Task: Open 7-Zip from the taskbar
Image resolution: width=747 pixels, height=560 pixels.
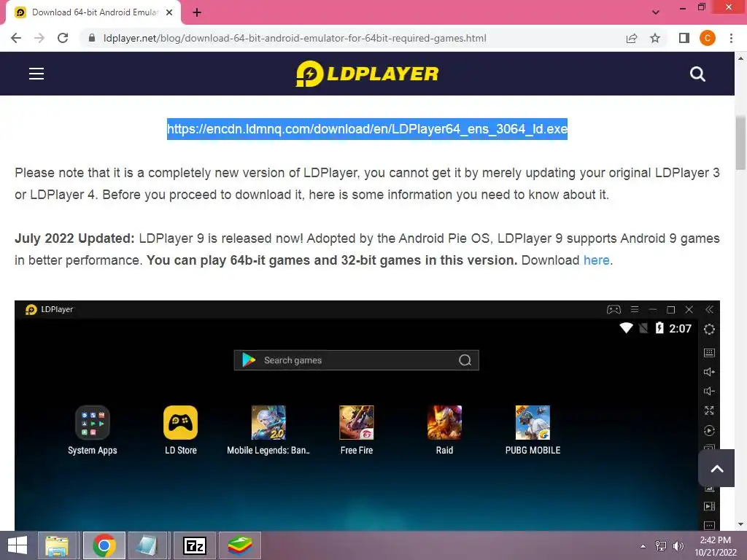Action: [194, 545]
